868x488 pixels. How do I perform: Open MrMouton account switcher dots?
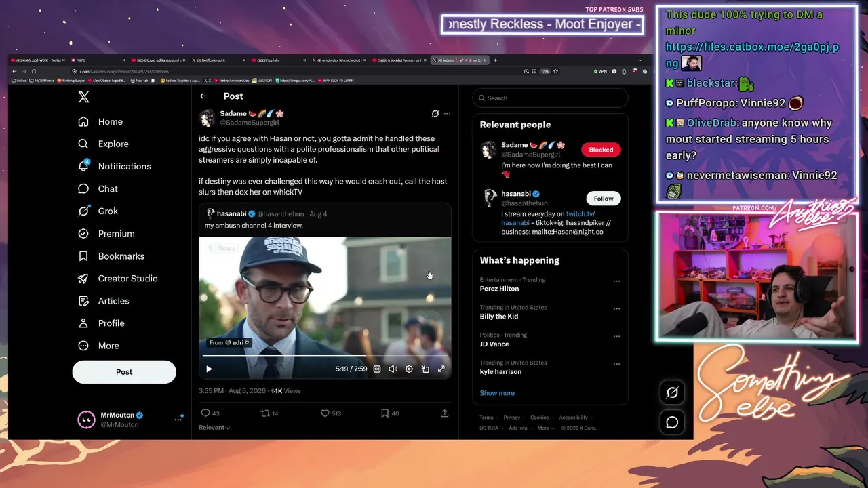pos(178,420)
